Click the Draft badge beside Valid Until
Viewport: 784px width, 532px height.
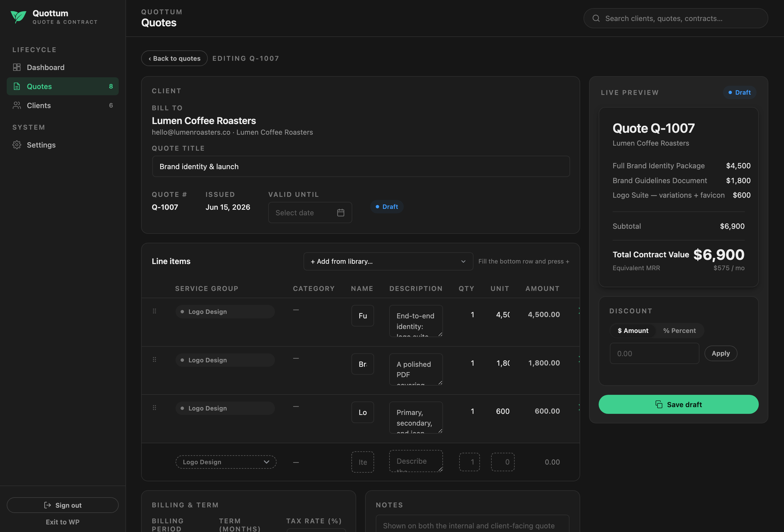pyautogui.click(x=387, y=207)
